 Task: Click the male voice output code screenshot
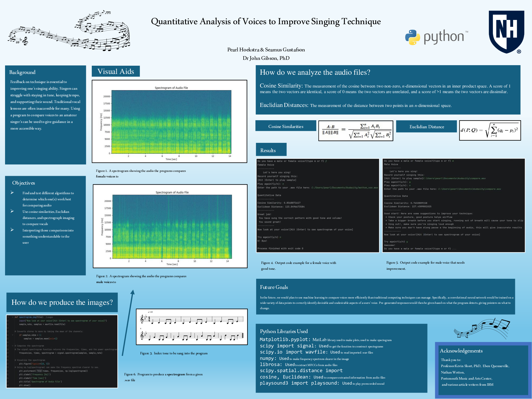(x=454, y=205)
